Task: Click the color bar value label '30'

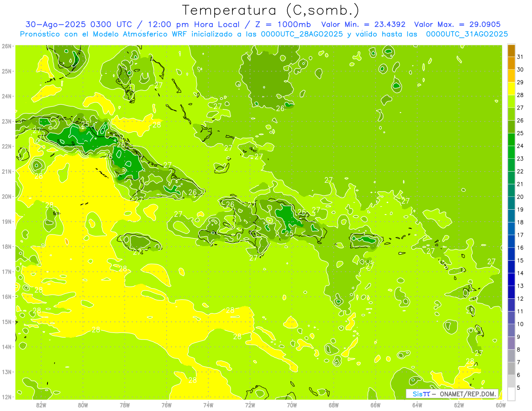Action: [x=520, y=70]
